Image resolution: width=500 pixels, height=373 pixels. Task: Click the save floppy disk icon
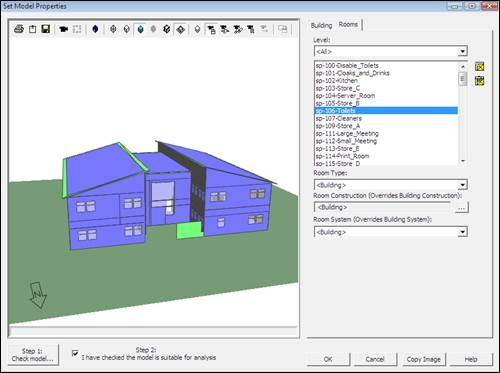point(46,29)
